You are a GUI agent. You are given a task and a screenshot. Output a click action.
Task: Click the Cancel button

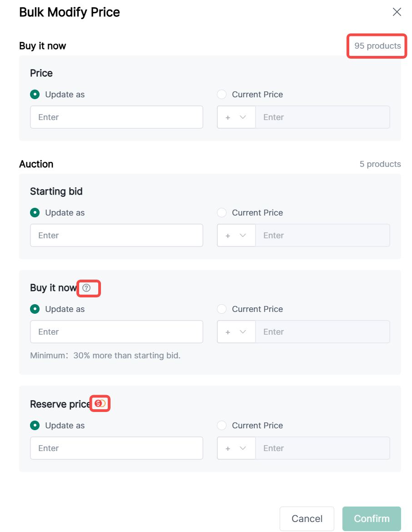(307, 519)
